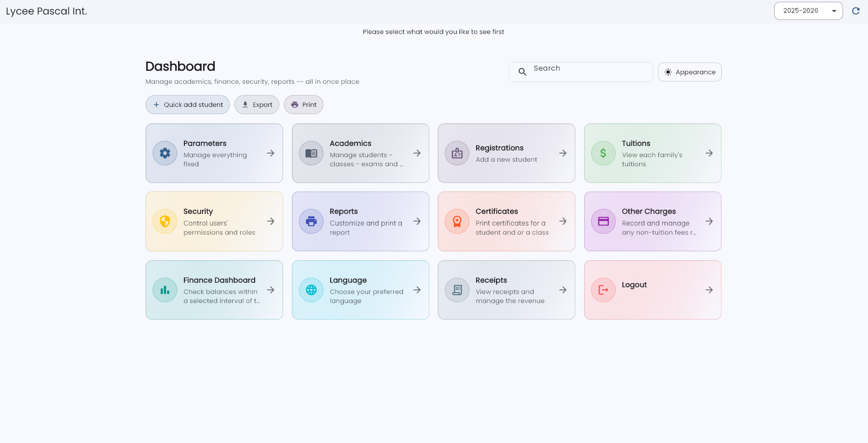
Task: Click the Security shield icon
Action: (165, 221)
